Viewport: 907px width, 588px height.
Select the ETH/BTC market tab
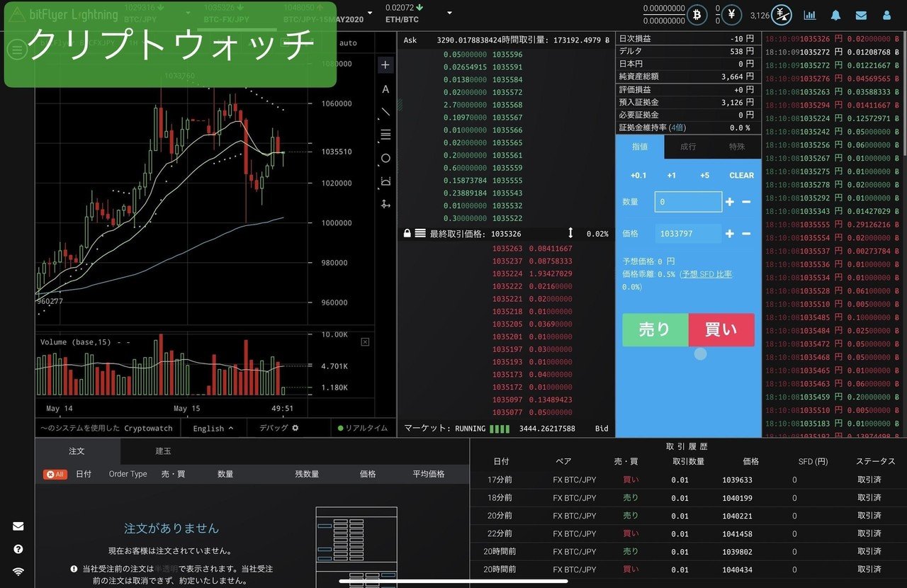click(404, 13)
